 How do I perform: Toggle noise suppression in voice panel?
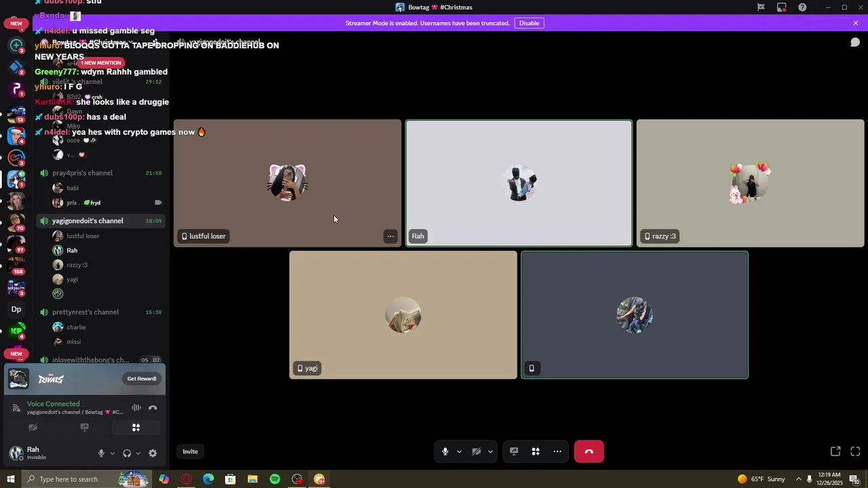pos(136,407)
